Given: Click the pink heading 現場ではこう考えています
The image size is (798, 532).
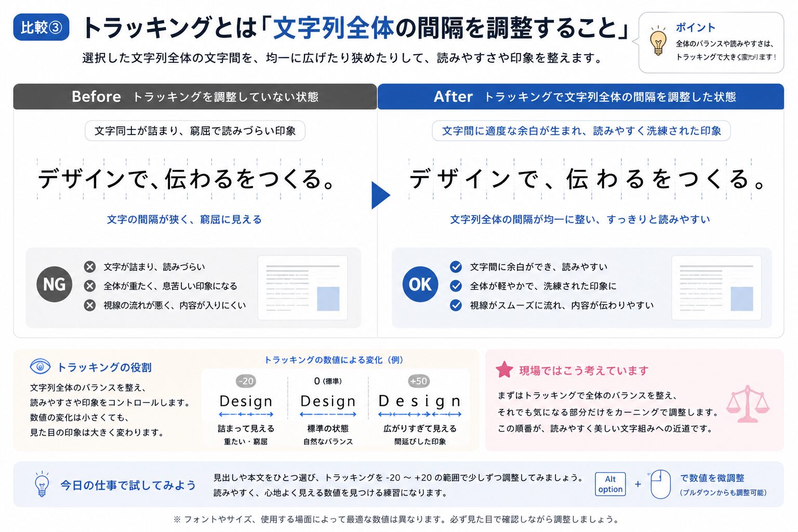Looking at the screenshot, I should click(x=584, y=370).
